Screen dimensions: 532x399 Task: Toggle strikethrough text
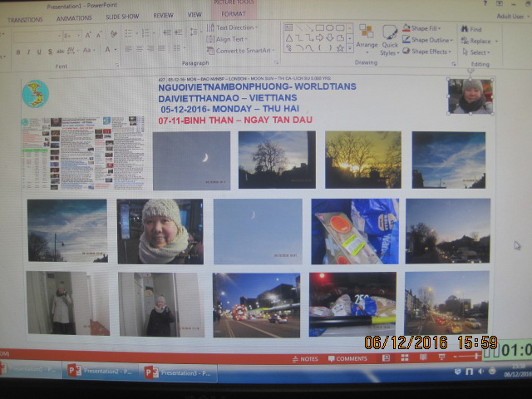(x=61, y=52)
